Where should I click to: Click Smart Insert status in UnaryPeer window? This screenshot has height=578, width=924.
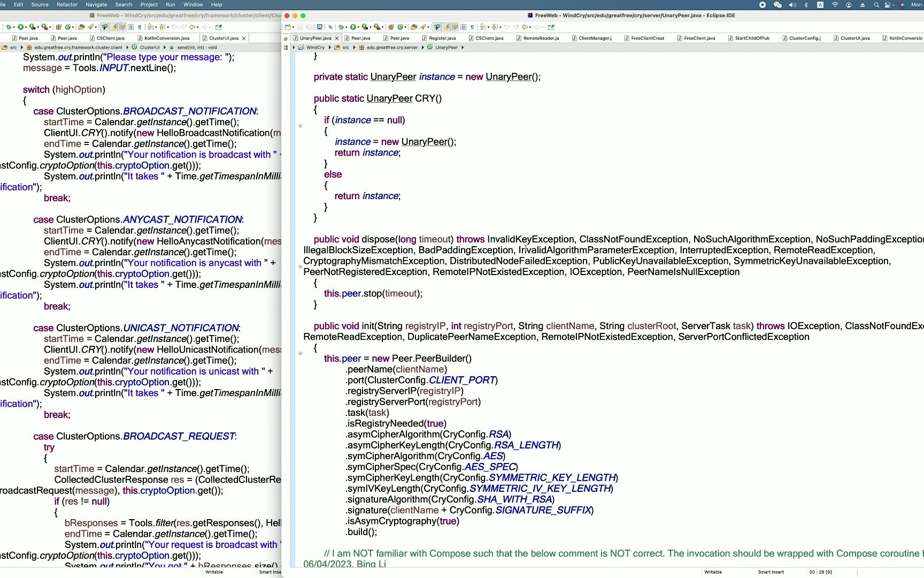coord(771,572)
